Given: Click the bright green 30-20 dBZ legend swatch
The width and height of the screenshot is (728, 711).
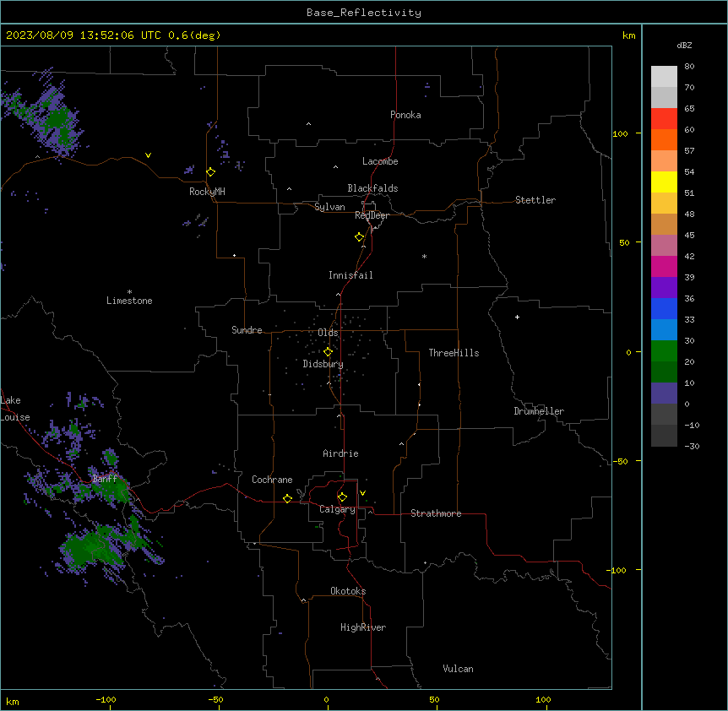Looking at the screenshot, I should 664,351.
